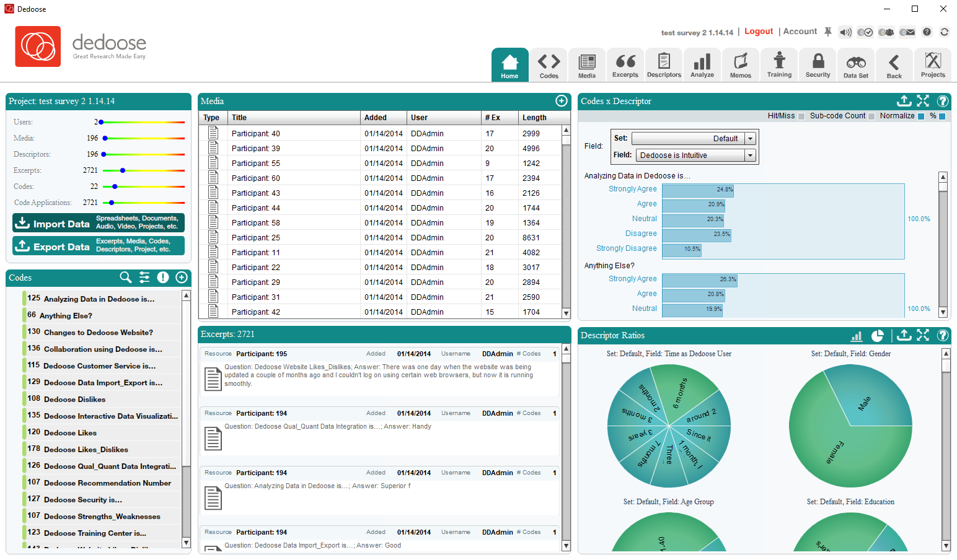
Task: Click the Export Data button
Action: [99, 246]
